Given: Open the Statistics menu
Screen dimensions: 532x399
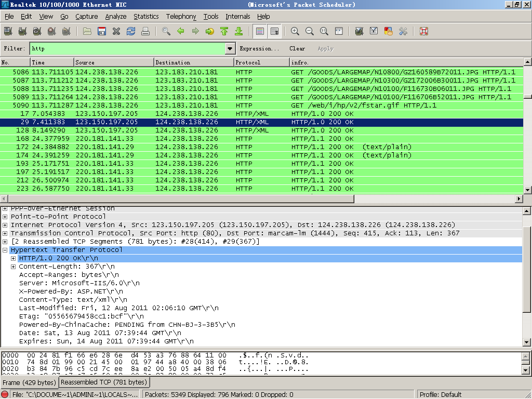Looking at the screenshot, I should point(146,16).
